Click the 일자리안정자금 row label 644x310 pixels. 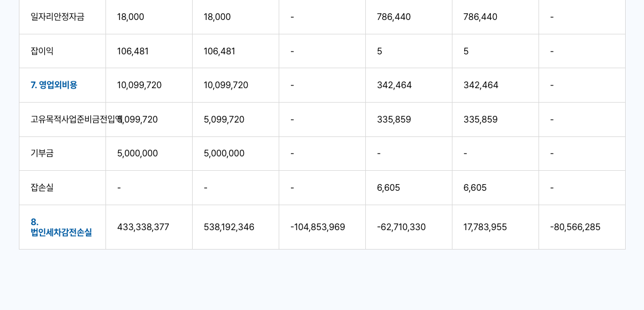tap(58, 17)
